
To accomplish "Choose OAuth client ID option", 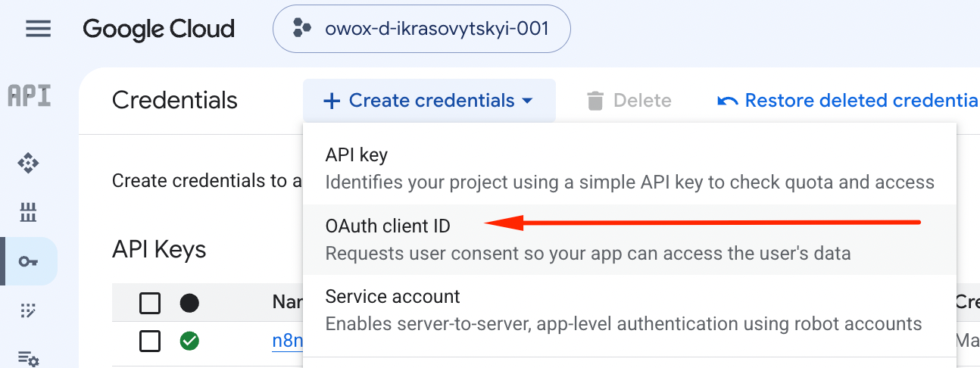I will pyautogui.click(x=629, y=239).
